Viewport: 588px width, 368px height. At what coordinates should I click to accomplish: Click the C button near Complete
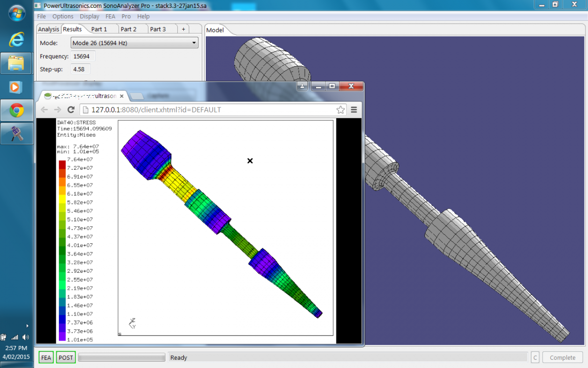point(535,358)
